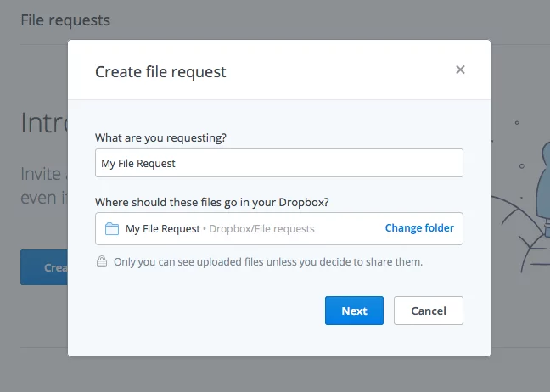Click the Cancel button
The width and height of the screenshot is (550, 392).
pos(429,311)
